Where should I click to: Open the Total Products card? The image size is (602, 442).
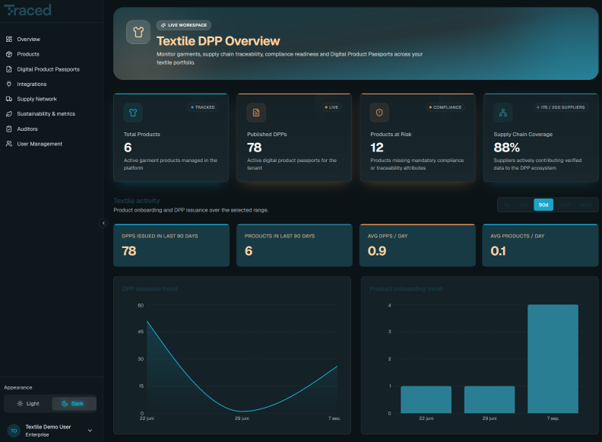tap(171, 137)
